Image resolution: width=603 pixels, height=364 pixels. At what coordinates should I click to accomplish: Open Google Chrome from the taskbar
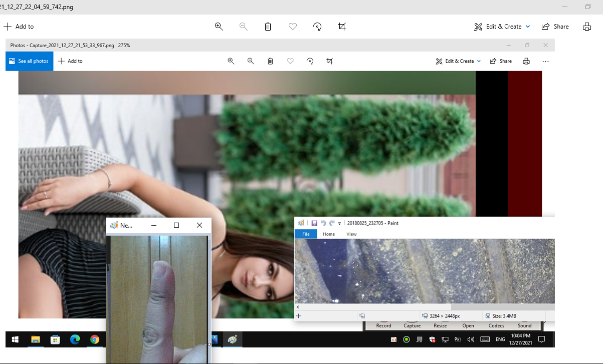tap(95, 339)
